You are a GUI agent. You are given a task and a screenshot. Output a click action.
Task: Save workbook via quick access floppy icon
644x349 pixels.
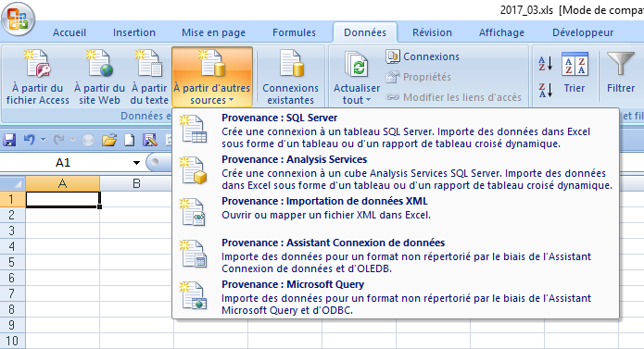[9, 140]
